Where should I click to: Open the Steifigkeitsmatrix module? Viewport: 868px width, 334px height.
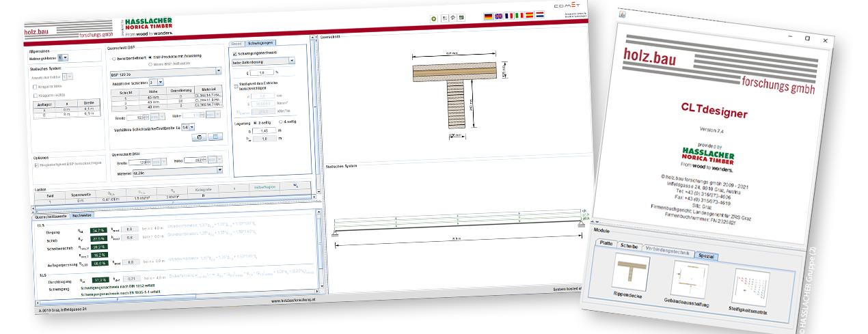click(751, 287)
